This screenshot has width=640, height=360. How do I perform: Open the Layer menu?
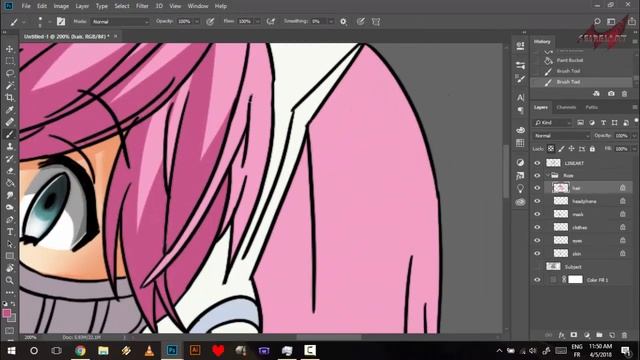(x=82, y=6)
